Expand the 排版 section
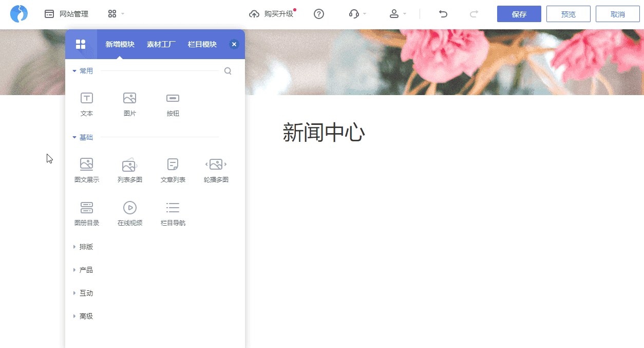The width and height of the screenshot is (644, 348). pos(83,247)
